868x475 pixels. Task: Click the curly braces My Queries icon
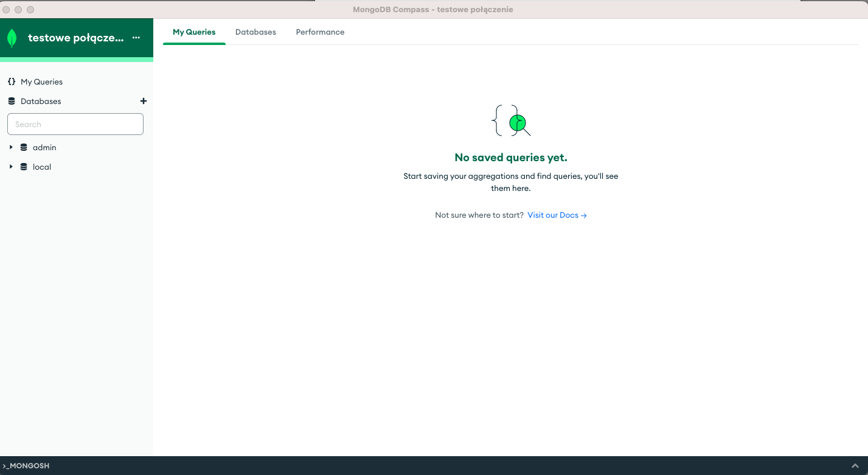(x=12, y=81)
